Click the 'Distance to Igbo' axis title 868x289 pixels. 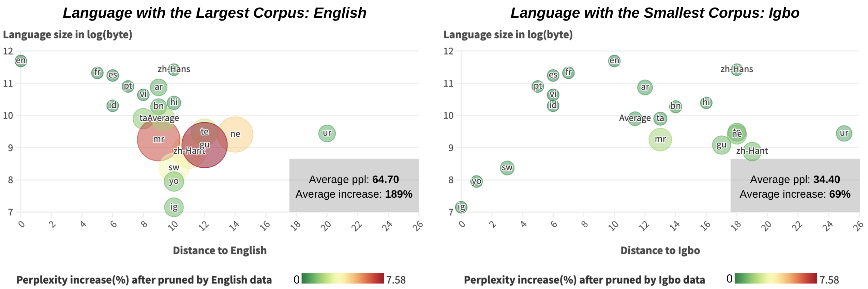660,250
